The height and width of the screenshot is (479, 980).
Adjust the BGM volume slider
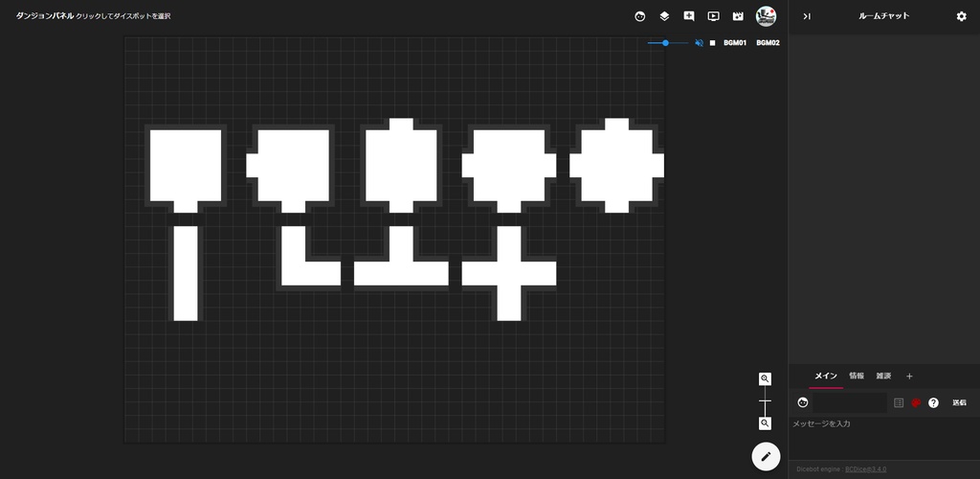(667, 43)
